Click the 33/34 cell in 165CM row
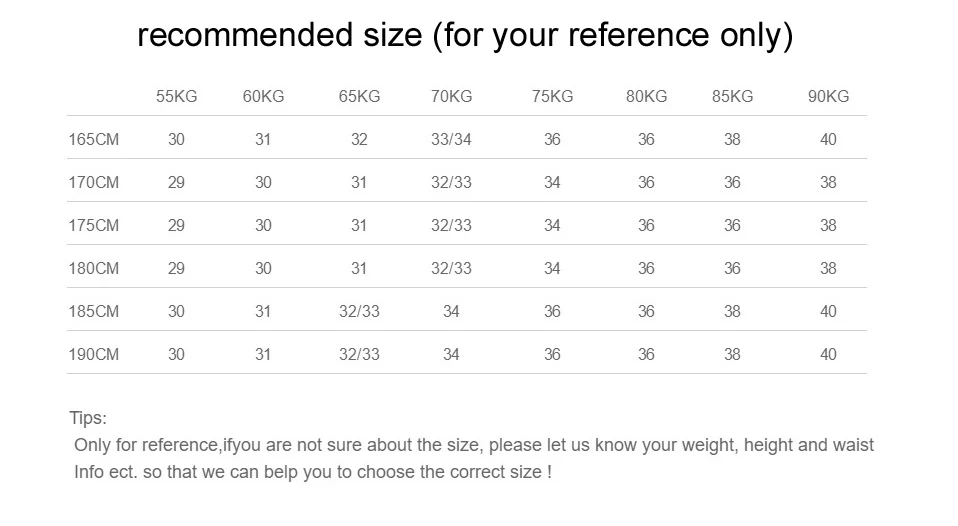The image size is (958, 526). coord(451,140)
